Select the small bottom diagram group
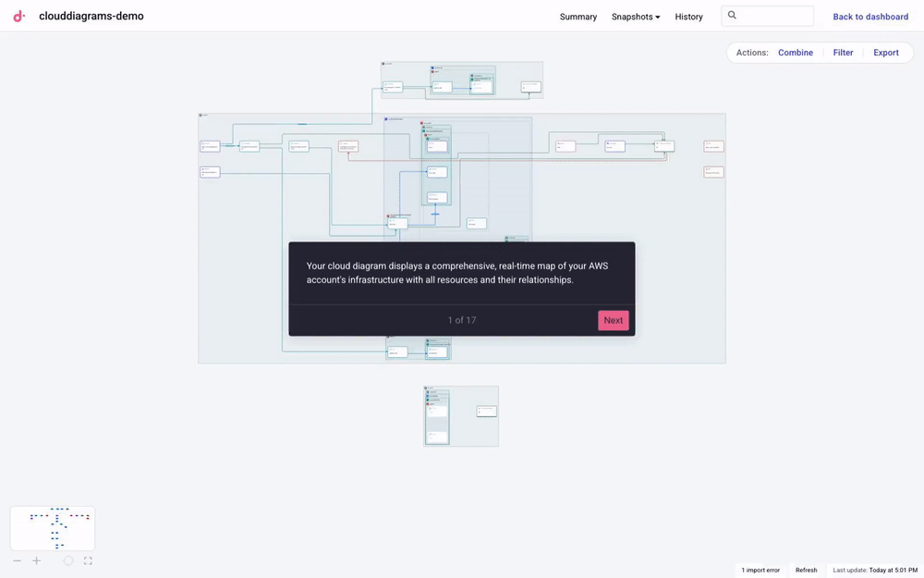The width and height of the screenshot is (924, 578). (x=461, y=416)
